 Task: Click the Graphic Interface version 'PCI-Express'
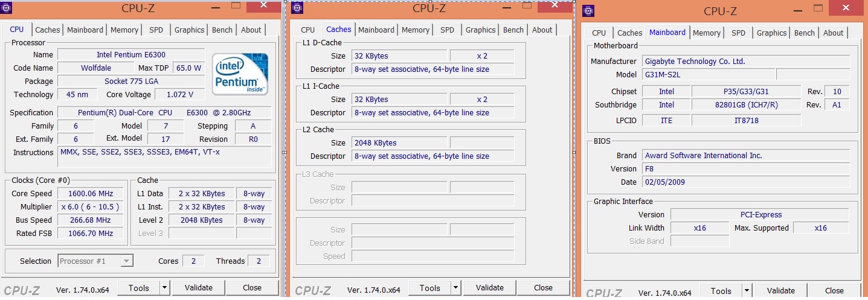click(760, 215)
